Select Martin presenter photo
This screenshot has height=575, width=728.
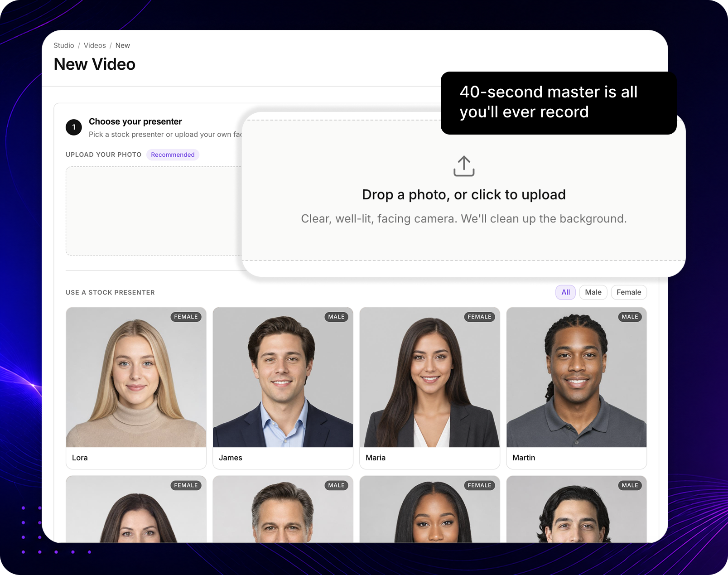pyautogui.click(x=576, y=377)
